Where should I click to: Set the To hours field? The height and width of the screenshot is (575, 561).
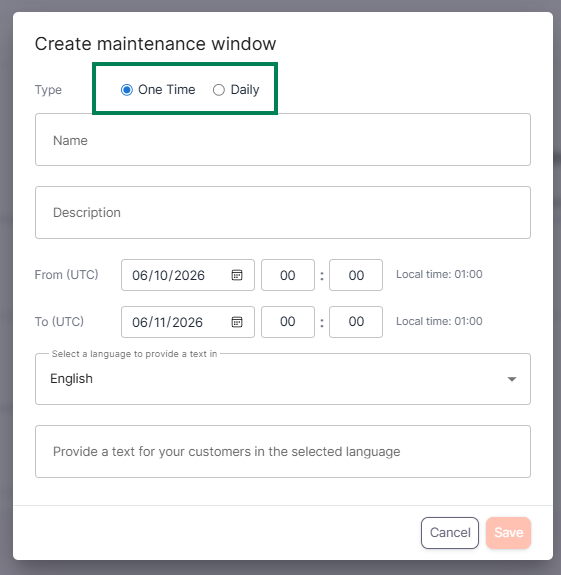click(x=288, y=322)
